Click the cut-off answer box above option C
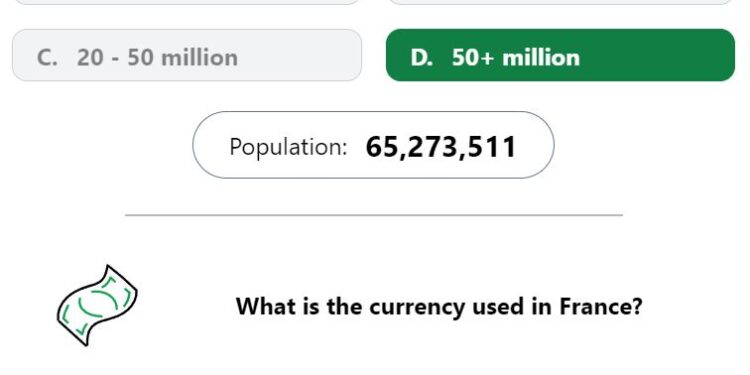 point(187,2)
